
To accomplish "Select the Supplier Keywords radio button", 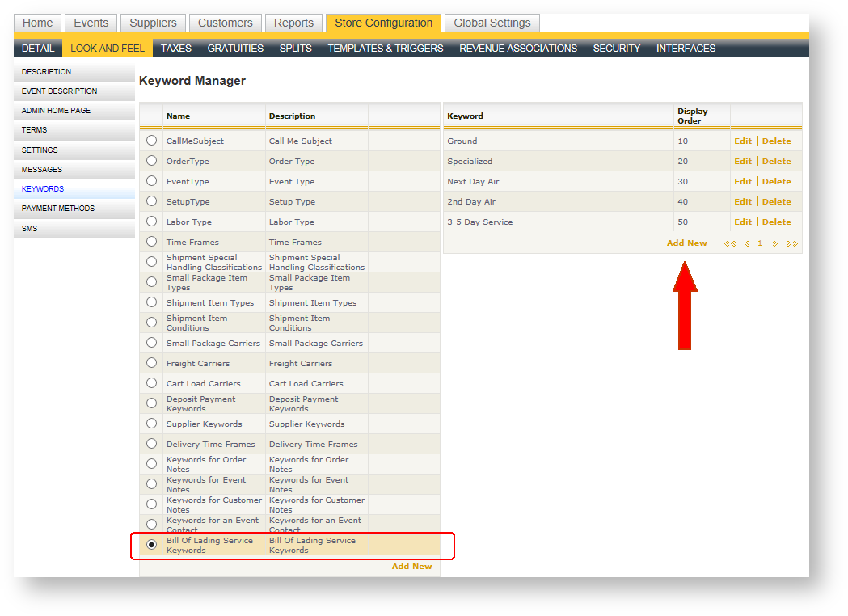I will click(151, 423).
